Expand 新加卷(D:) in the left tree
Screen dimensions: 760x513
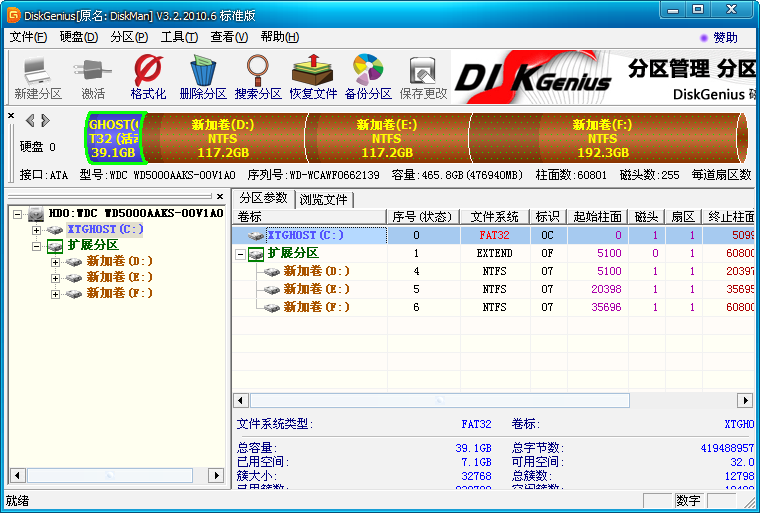56,262
